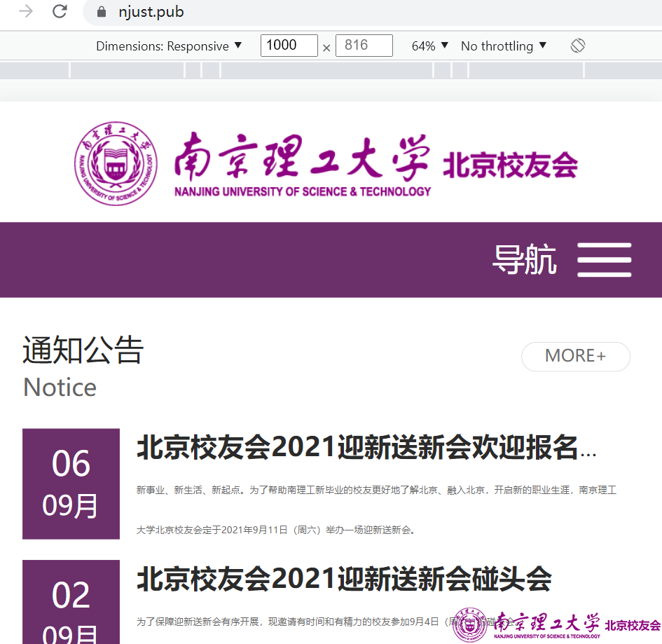Click the browser Forward arrow
662x644 pixels.
coord(26,11)
